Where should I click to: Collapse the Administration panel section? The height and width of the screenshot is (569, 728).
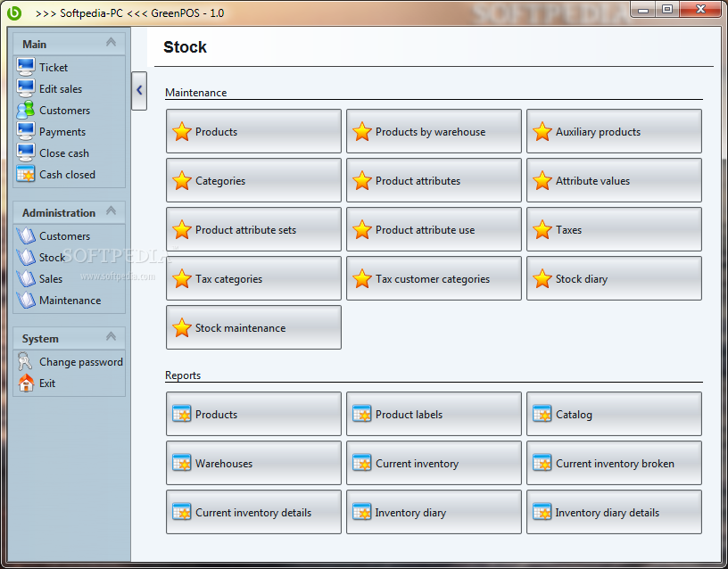pyautogui.click(x=111, y=211)
